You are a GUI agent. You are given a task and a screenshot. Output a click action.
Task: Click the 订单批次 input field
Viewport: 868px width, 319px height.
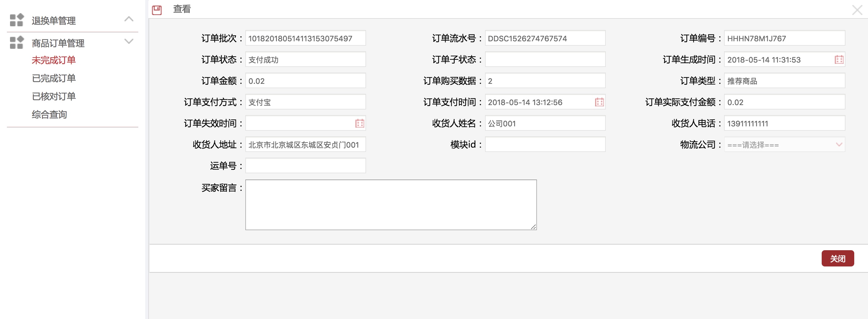[305, 38]
